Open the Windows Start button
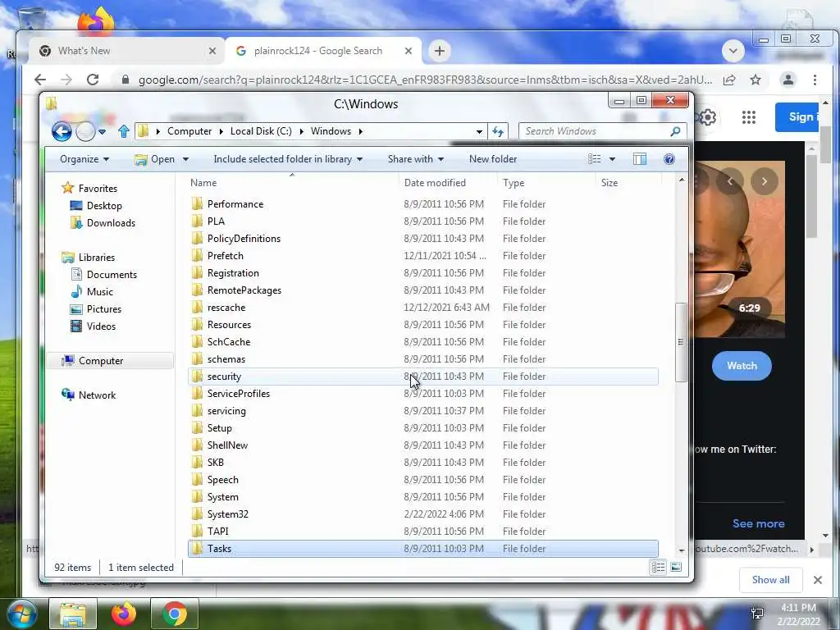 [21, 614]
